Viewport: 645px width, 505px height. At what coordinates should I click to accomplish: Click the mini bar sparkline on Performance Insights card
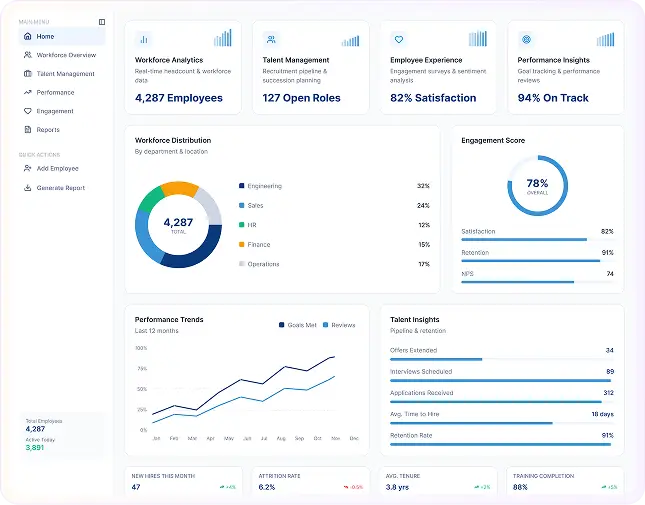[606, 39]
